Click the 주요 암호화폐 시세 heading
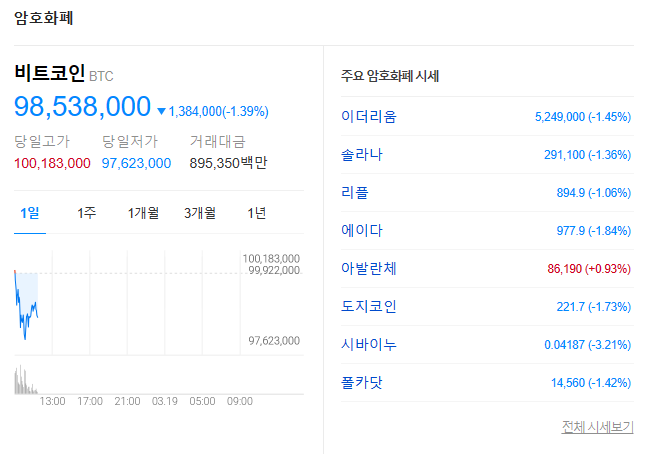Image resolution: width=650 pixels, height=454 pixels. click(390, 76)
